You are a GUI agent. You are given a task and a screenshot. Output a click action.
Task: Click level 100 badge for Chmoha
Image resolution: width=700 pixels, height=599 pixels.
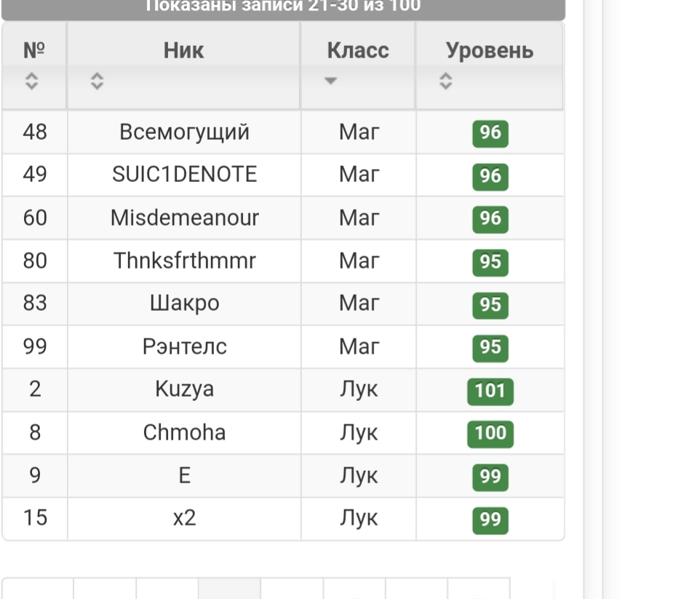[x=490, y=434]
